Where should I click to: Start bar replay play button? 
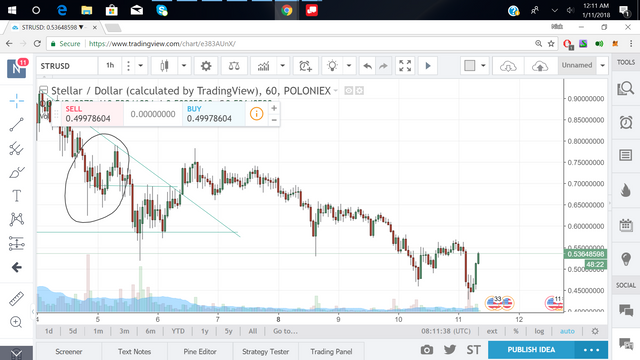[x=428, y=66]
